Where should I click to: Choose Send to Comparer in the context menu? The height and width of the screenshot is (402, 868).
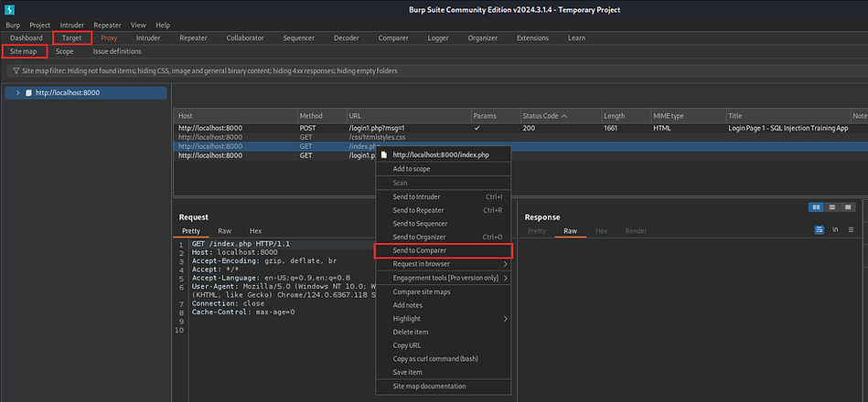point(443,250)
